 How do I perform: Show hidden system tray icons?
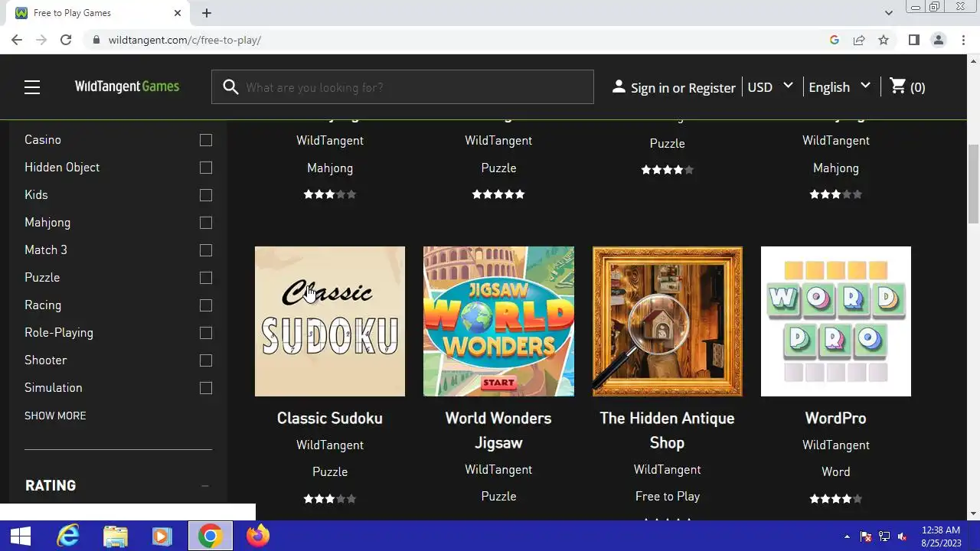pos(847,536)
